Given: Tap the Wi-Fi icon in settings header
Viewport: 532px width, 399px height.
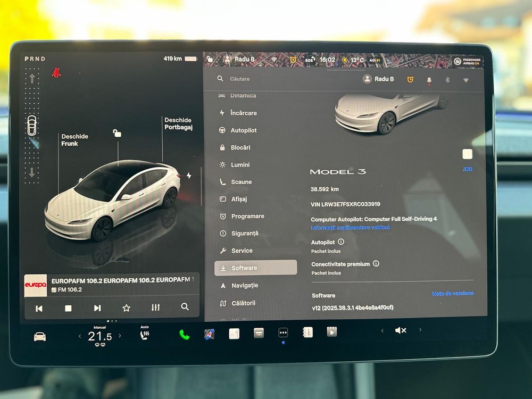Looking at the screenshot, I should tap(466, 80).
